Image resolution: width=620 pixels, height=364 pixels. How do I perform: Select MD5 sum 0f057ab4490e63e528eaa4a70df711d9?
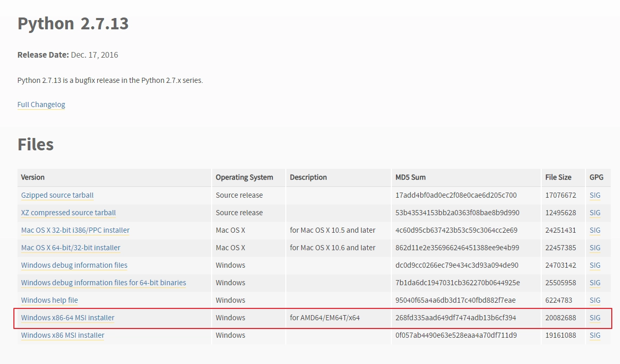(456, 335)
